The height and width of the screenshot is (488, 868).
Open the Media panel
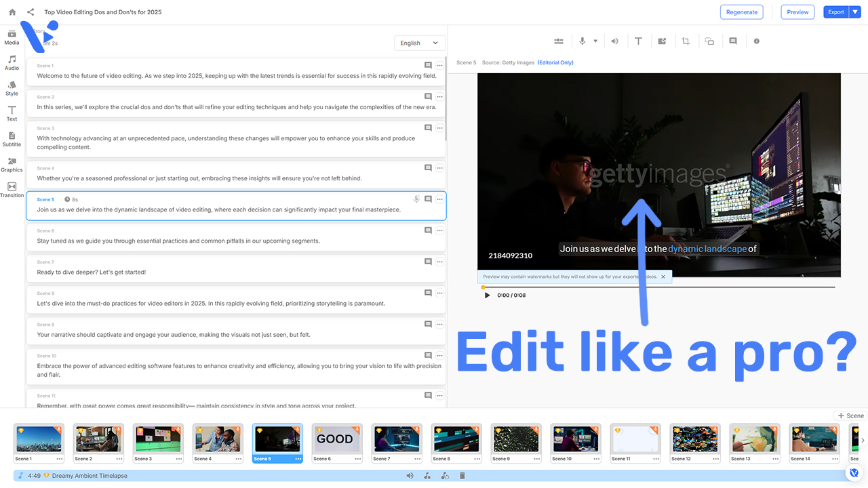tap(12, 37)
